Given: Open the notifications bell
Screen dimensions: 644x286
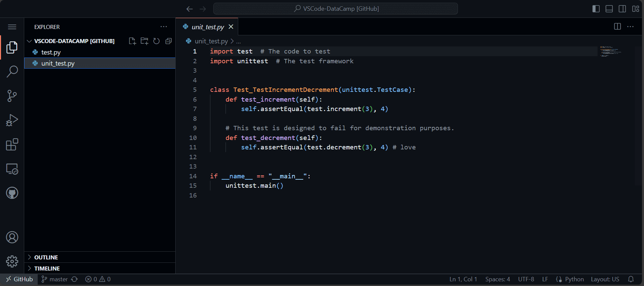Looking at the screenshot, I should tap(631, 279).
